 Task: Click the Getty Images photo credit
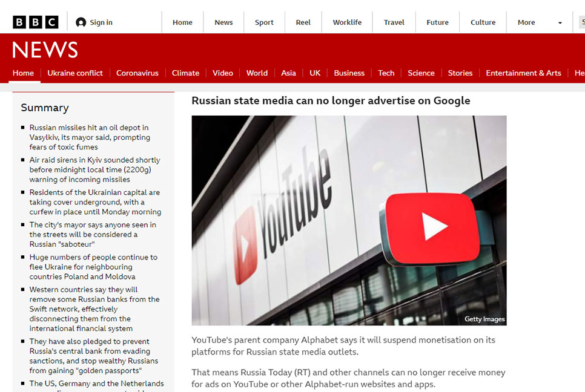484,319
